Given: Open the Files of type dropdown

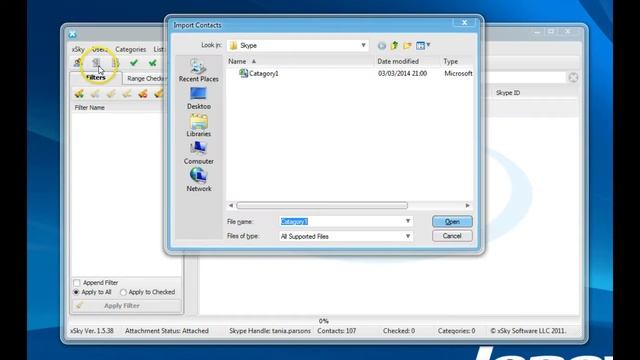Looking at the screenshot, I should 407,236.
